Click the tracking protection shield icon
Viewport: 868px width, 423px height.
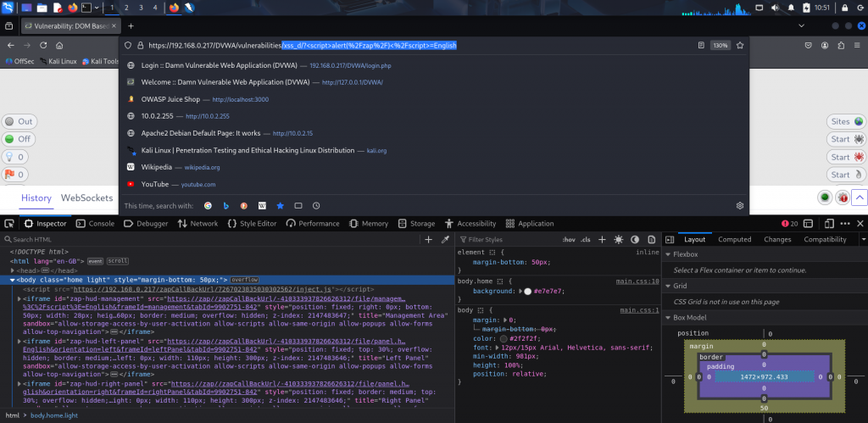tap(127, 46)
